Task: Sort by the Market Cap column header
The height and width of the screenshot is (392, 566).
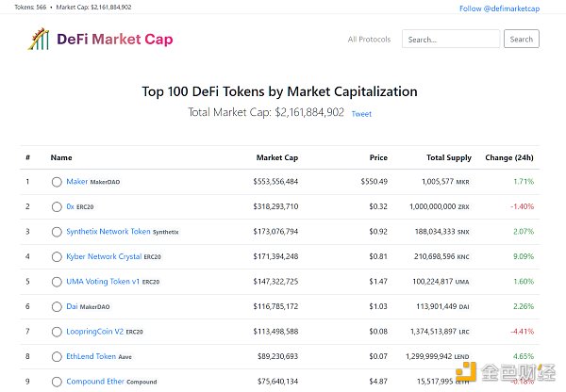Action: pos(277,157)
